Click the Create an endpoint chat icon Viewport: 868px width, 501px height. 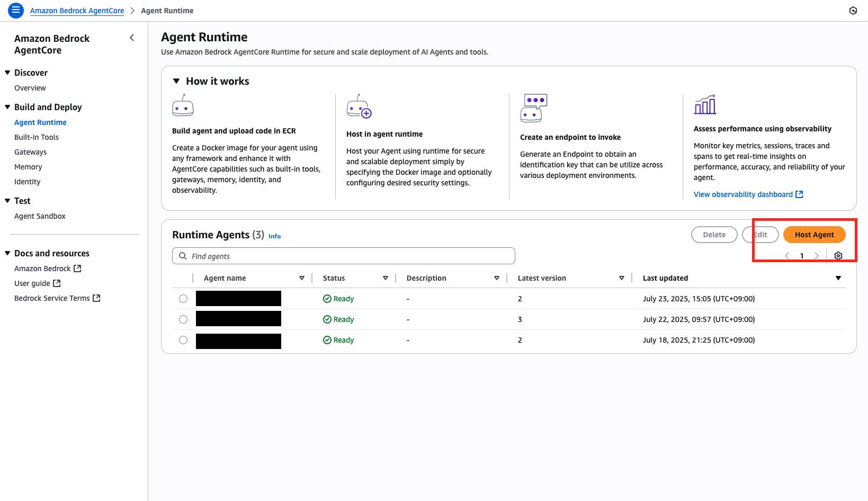[533, 108]
